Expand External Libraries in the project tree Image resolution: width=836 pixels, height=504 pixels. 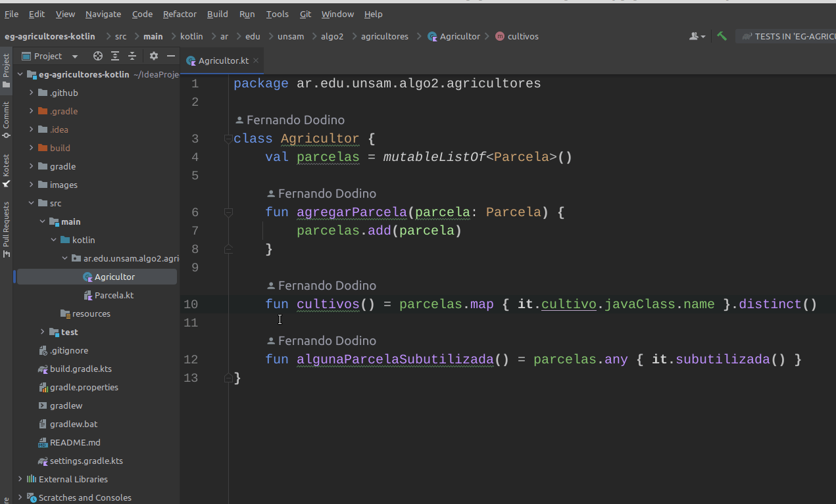(x=20, y=479)
